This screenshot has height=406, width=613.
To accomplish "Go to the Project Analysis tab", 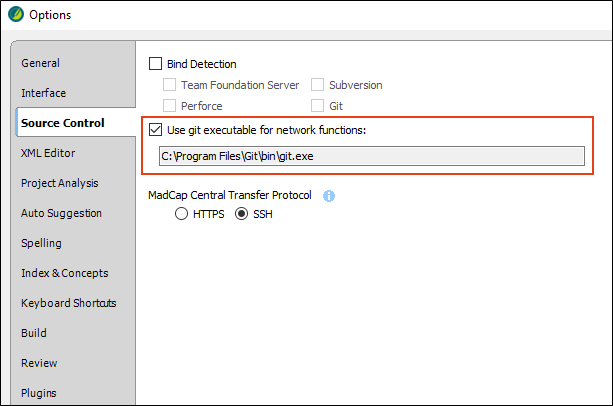I will point(60,183).
